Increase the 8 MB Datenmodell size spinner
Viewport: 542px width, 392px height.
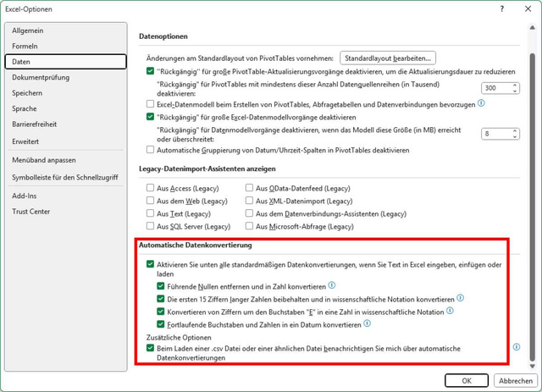pyautogui.click(x=515, y=131)
